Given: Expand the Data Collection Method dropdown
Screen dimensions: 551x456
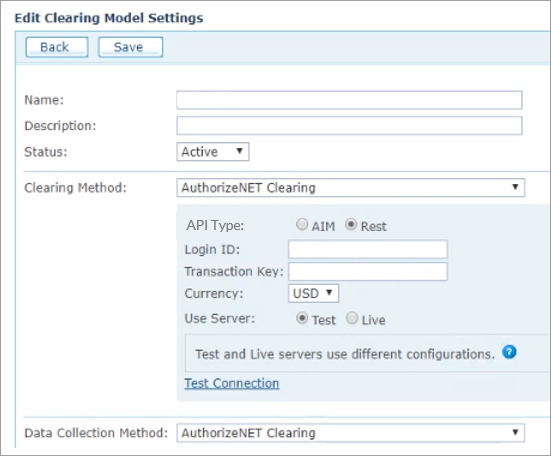Looking at the screenshot, I should 350,433.
